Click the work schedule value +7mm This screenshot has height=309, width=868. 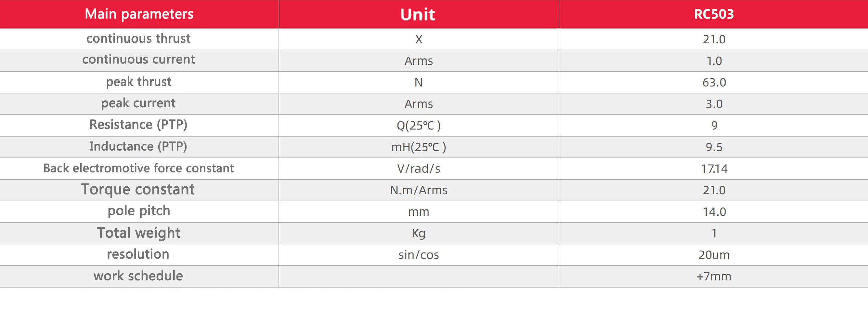pos(714,276)
